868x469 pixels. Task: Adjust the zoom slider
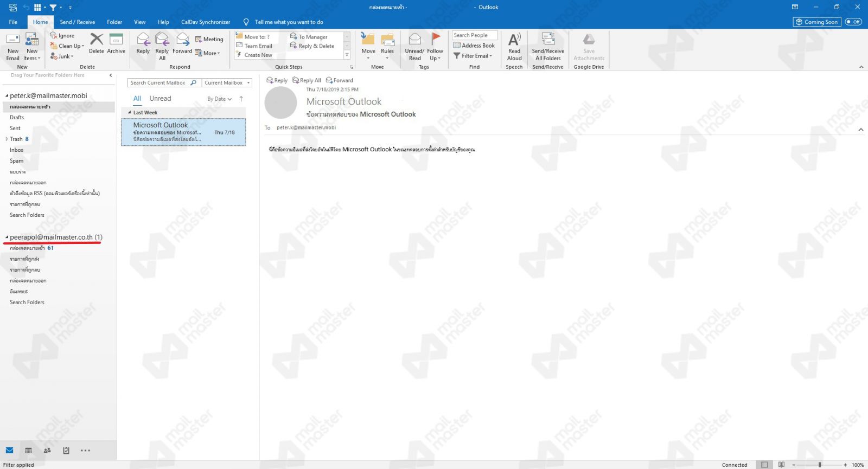click(820, 465)
